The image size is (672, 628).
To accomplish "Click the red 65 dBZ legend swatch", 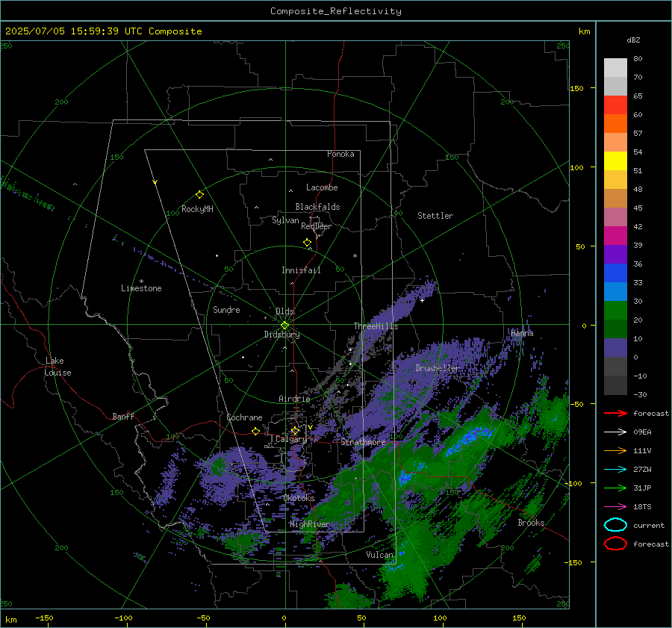I will pyautogui.click(x=615, y=105).
